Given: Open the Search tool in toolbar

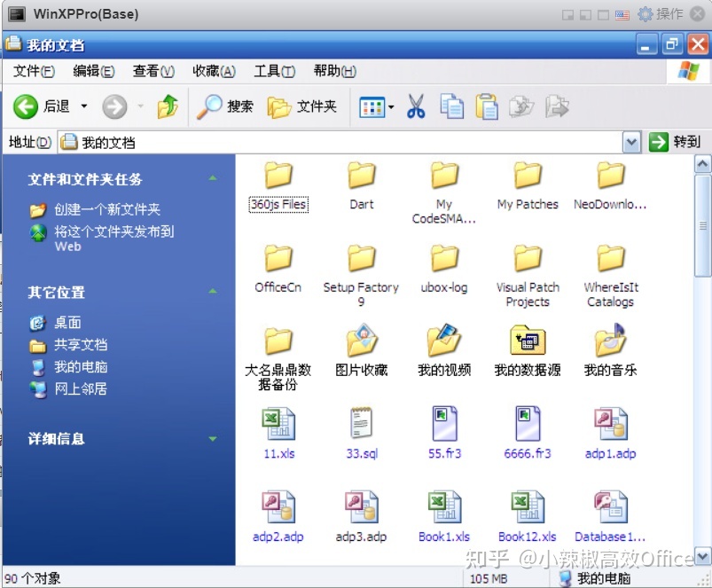Looking at the screenshot, I should (225, 106).
